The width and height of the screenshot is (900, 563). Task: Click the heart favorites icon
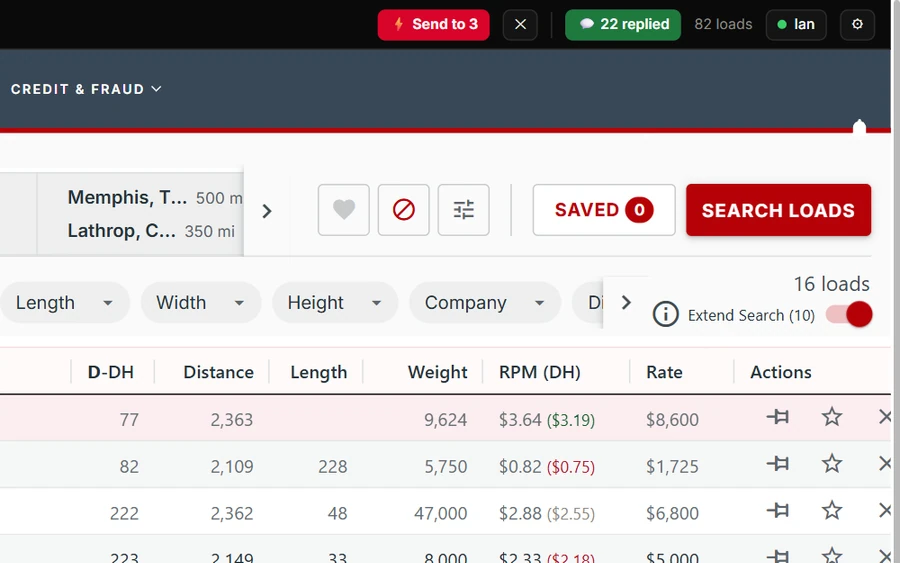click(344, 210)
